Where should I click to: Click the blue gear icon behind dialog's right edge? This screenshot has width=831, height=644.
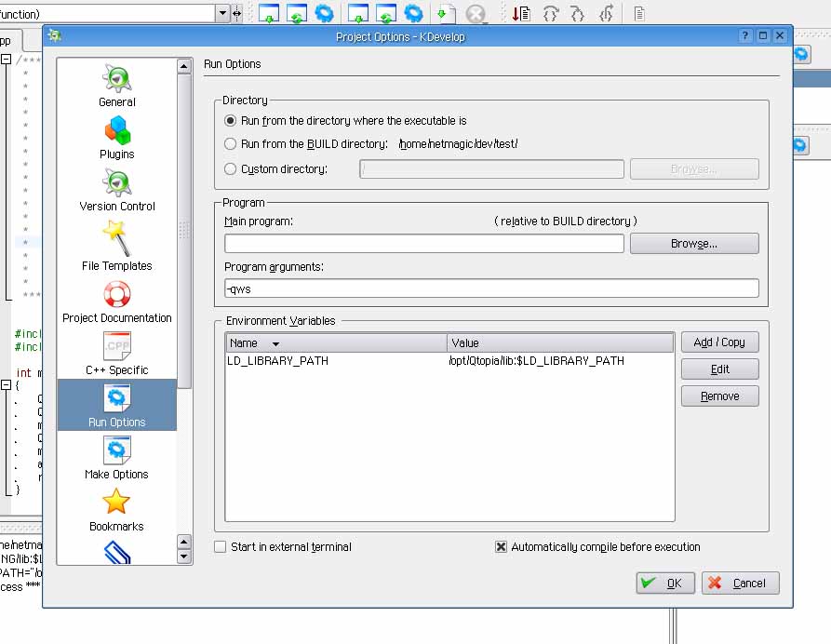tap(801, 54)
